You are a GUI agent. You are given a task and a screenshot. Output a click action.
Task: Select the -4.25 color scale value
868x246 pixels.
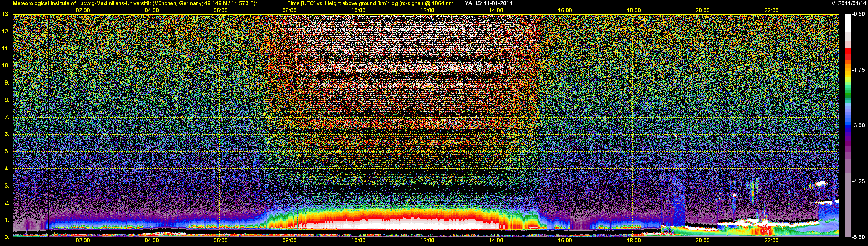click(x=858, y=181)
